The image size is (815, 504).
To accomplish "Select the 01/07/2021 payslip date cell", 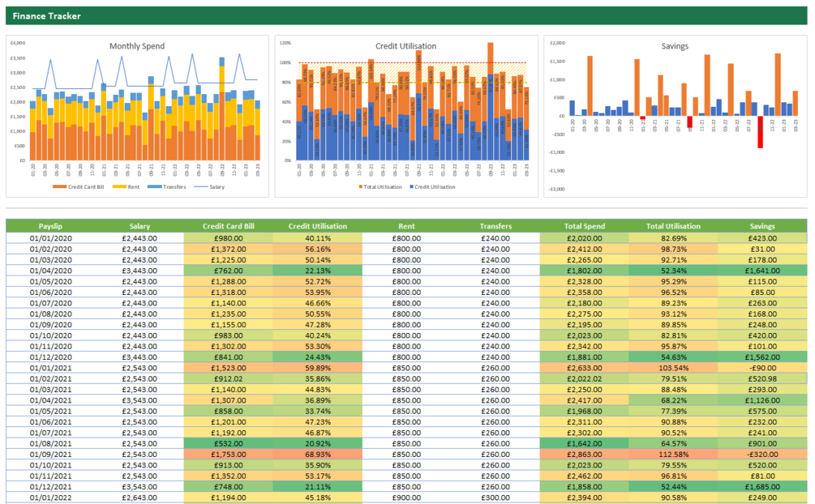I will pyautogui.click(x=50, y=433).
